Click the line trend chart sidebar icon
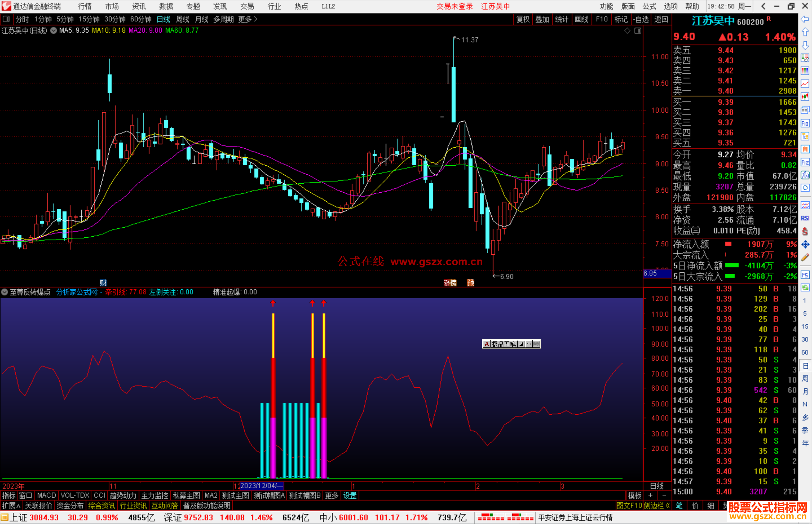This screenshot has height=524, width=812. (805, 84)
